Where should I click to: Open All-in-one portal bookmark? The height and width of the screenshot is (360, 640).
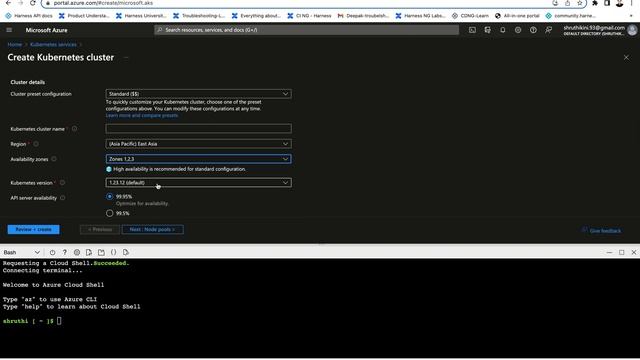click(x=517, y=16)
